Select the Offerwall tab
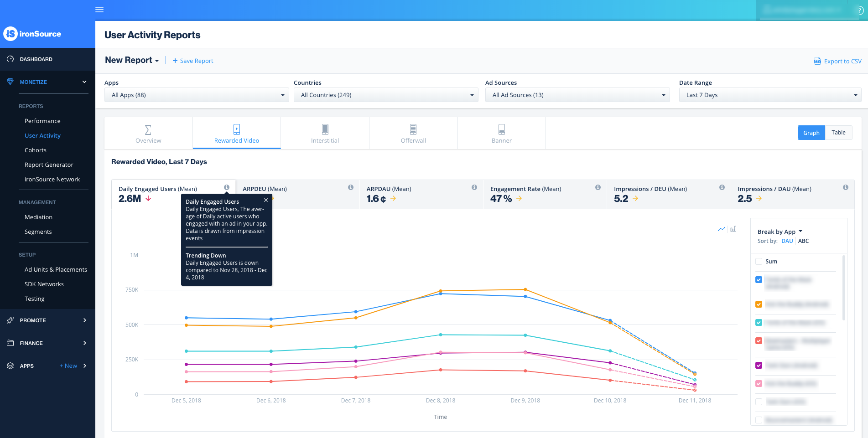Screen dimensions: 868x438 pyautogui.click(x=413, y=134)
